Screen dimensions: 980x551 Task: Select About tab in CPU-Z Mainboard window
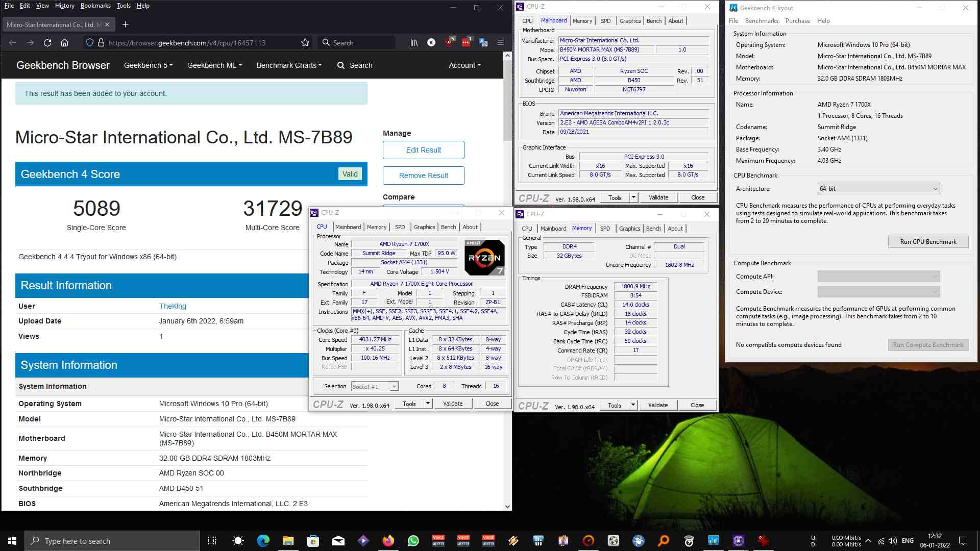(x=675, y=21)
